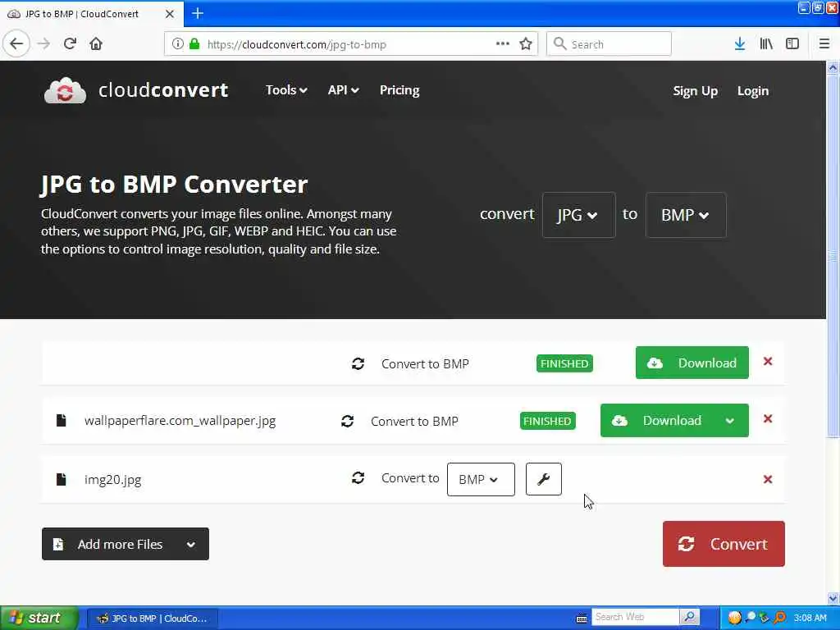Click the green padlock security icon

click(x=194, y=44)
